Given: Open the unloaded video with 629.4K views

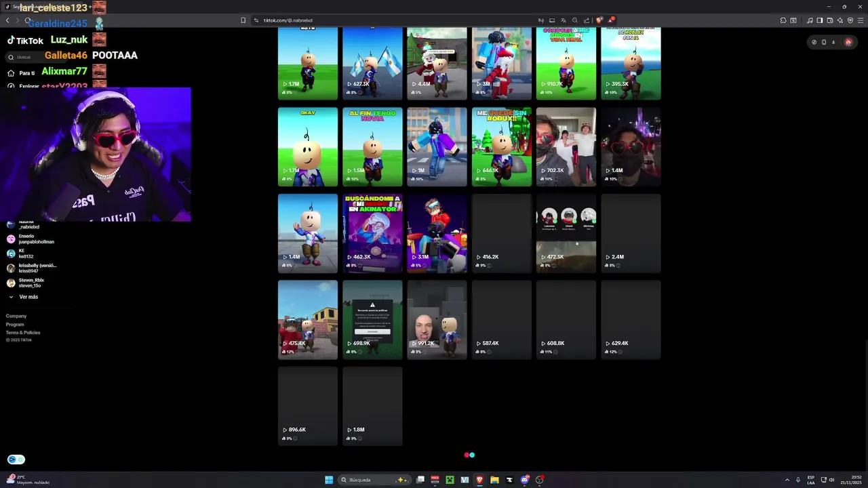Looking at the screenshot, I should point(631,320).
